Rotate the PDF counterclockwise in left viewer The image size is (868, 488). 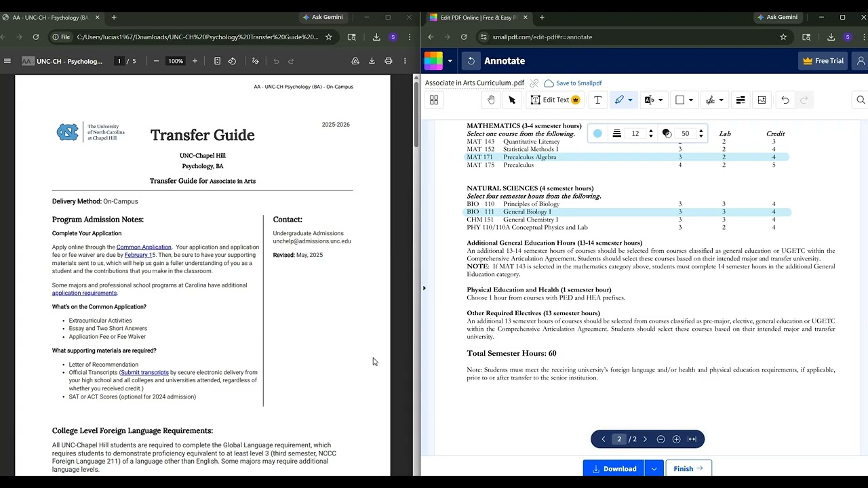[232, 61]
